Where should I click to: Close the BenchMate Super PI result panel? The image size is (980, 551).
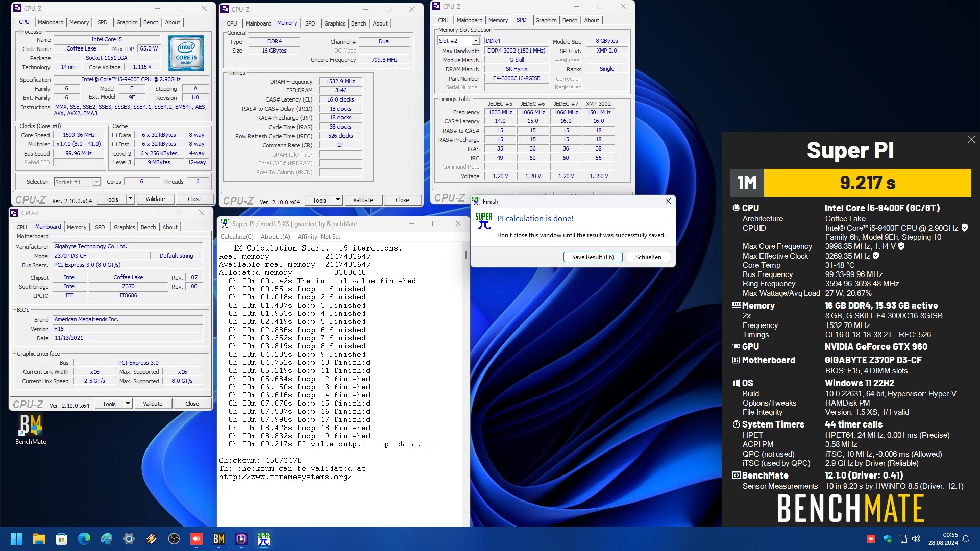point(971,140)
